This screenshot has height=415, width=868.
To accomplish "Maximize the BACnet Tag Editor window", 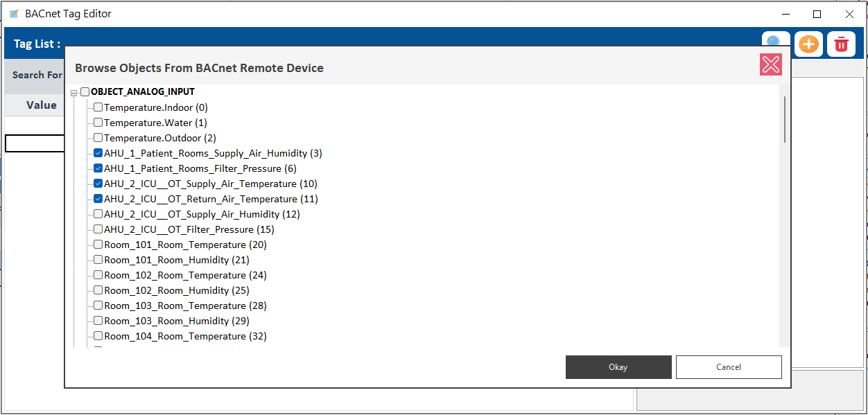I will pos(817,14).
